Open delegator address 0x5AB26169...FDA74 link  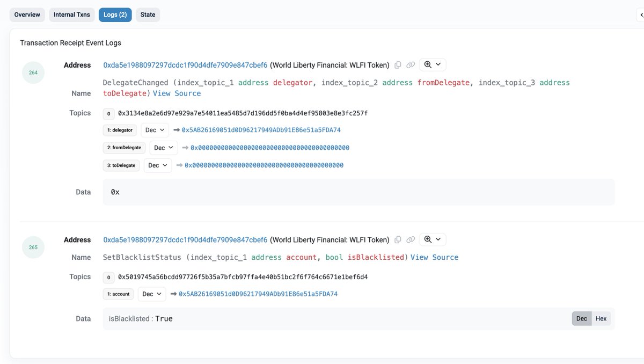261,130
